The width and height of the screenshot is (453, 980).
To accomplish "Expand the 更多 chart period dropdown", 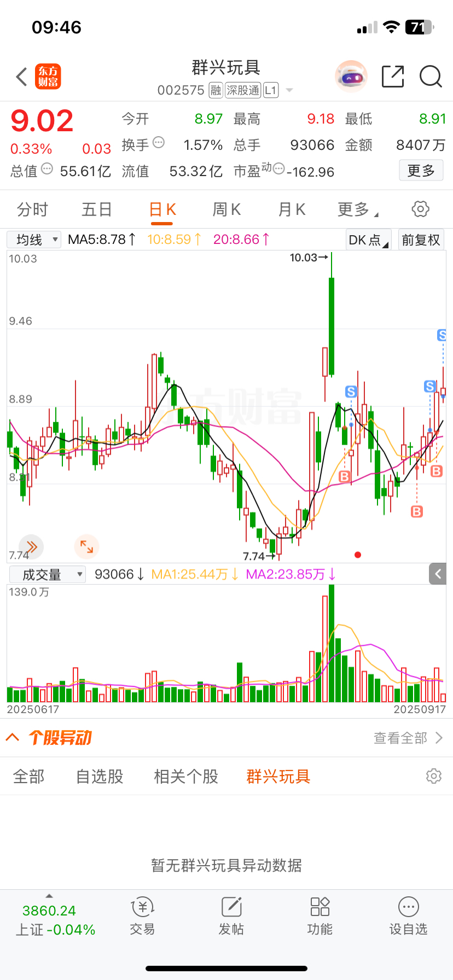I will (358, 209).
